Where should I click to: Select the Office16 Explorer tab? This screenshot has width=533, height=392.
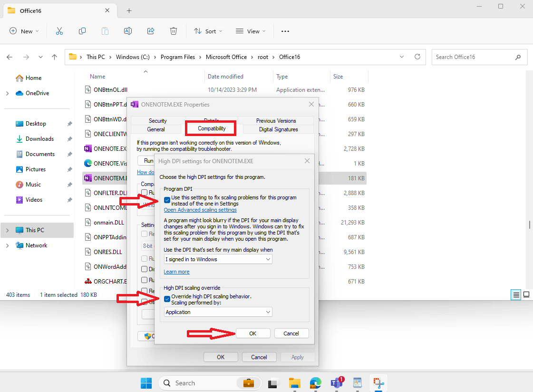(x=60, y=10)
